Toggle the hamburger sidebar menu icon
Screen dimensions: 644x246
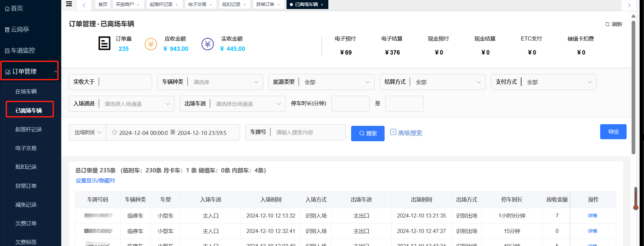coord(69,4)
